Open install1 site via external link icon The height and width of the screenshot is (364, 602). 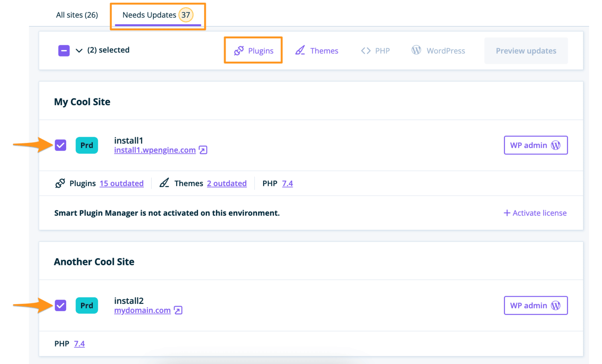203,150
